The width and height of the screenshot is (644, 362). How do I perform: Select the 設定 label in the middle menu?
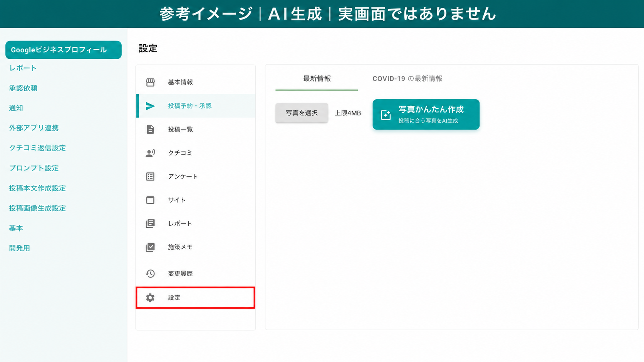pyautogui.click(x=174, y=298)
